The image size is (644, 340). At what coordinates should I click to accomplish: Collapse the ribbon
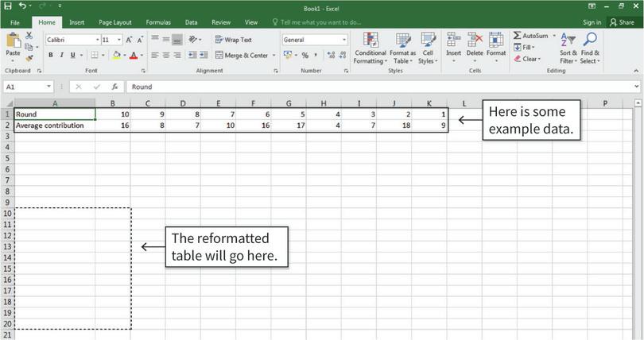(636, 71)
